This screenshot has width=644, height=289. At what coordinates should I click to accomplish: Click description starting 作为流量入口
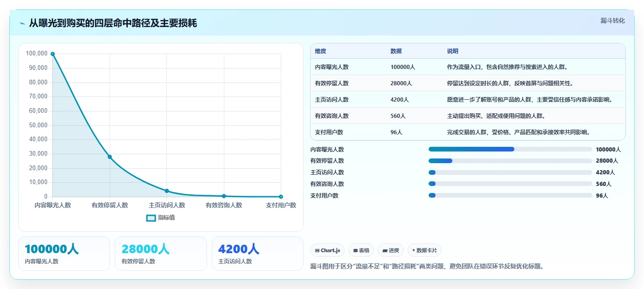pyautogui.click(x=507, y=67)
